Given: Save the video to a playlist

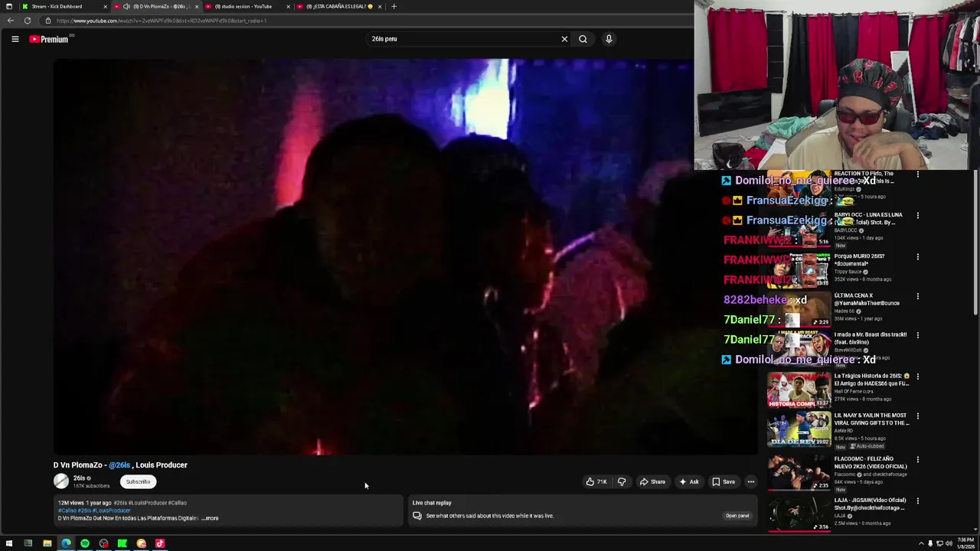Looking at the screenshot, I should (724, 482).
